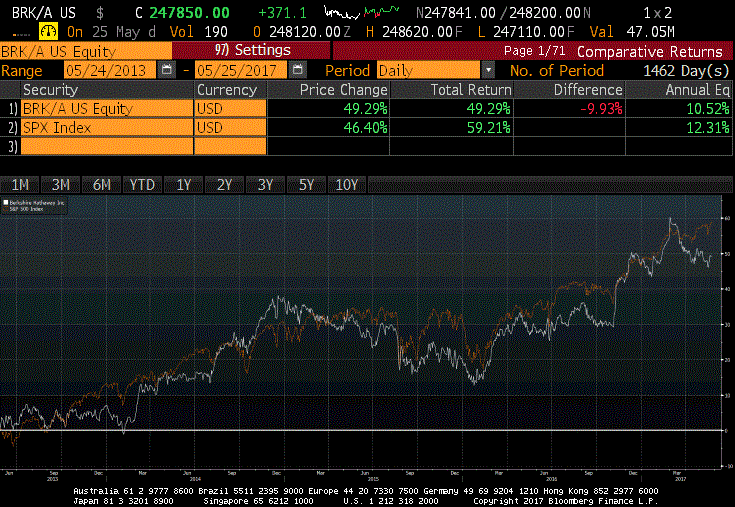The height and width of the screenshot is (507, 735).
Task: Select row 1 security 'BRK/A US Equity'
Action: (x=107, y=109)
